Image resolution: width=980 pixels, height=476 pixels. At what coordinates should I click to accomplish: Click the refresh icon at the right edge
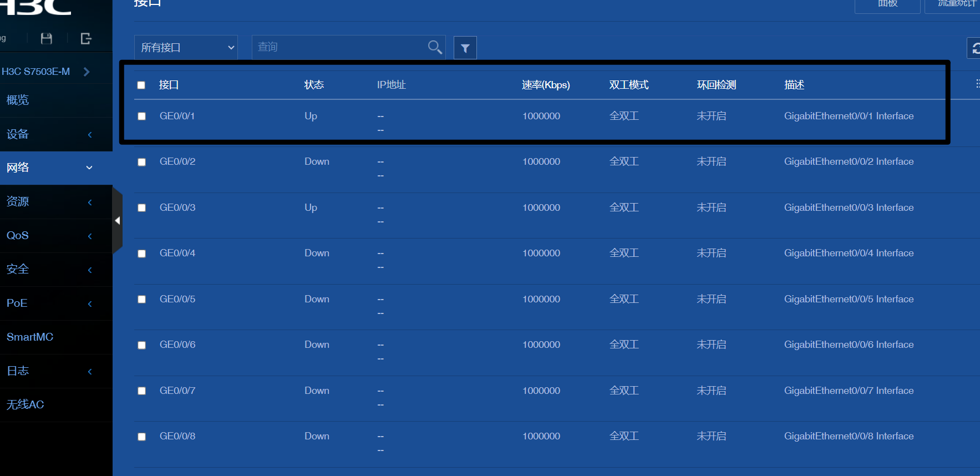pyautogui.click(x=974, y=48)
